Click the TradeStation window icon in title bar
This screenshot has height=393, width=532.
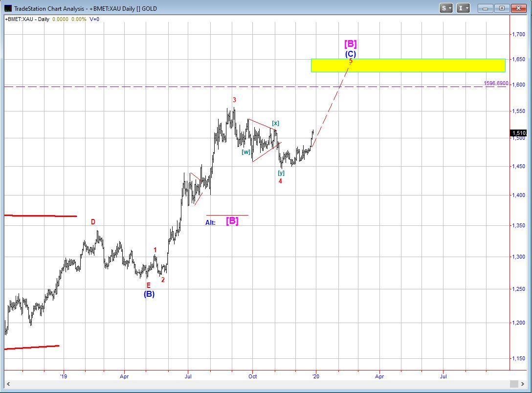(x=8, y=8)
